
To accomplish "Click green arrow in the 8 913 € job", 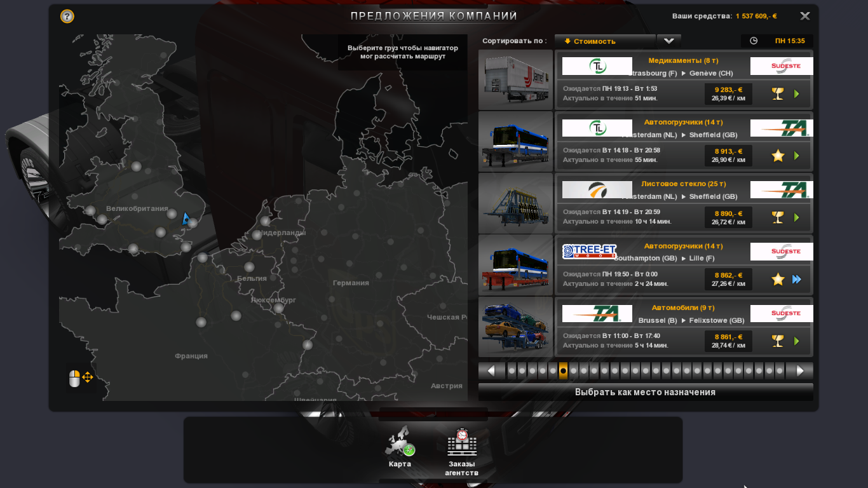I will (797, 156).
